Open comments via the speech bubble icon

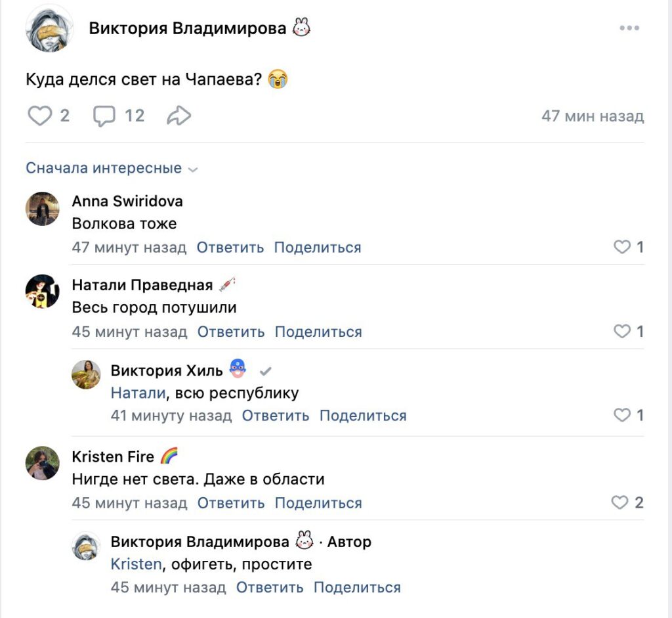click(106, 115)
